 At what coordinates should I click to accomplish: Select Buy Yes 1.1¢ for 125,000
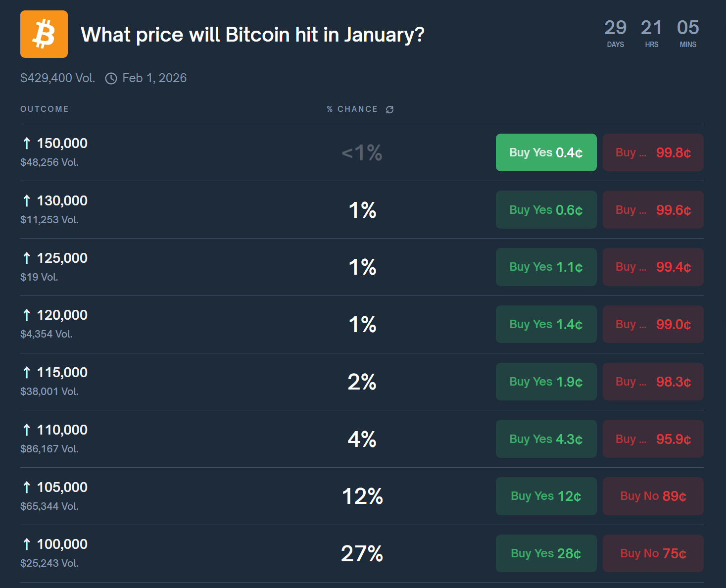(546, 267)
